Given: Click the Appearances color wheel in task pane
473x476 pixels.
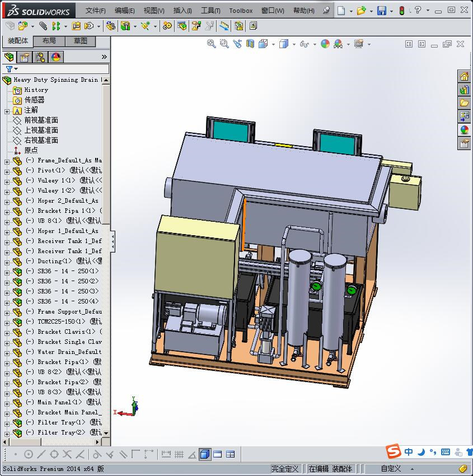Looking at the screenshot, I should pos(464,130).
